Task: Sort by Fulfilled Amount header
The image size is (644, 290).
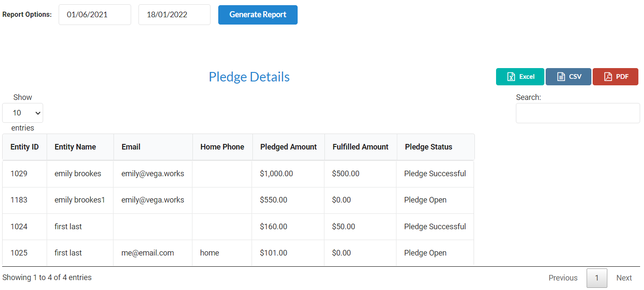Action: coord(361,147)
